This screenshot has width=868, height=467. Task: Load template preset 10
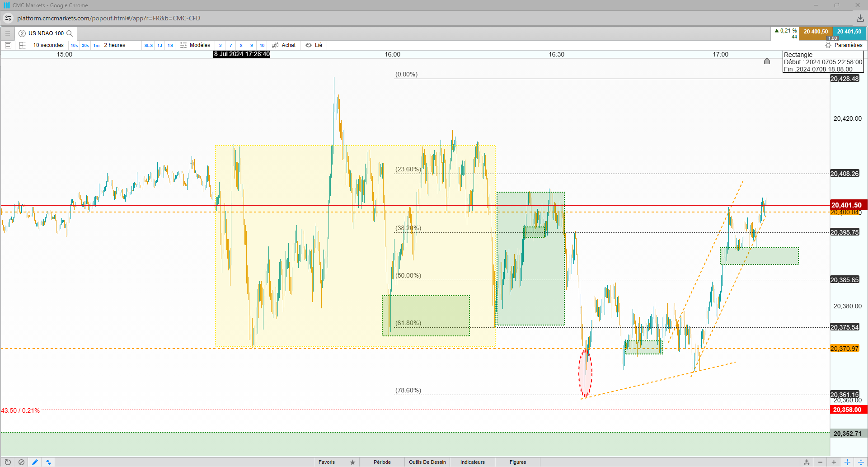[262, 45]
